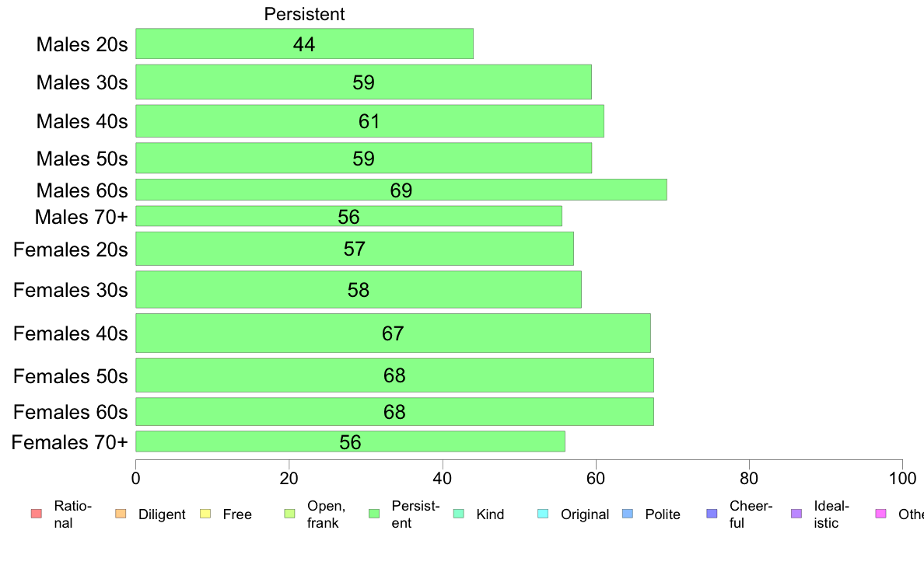Select the Kind legend swatch

tap(458, 514)
